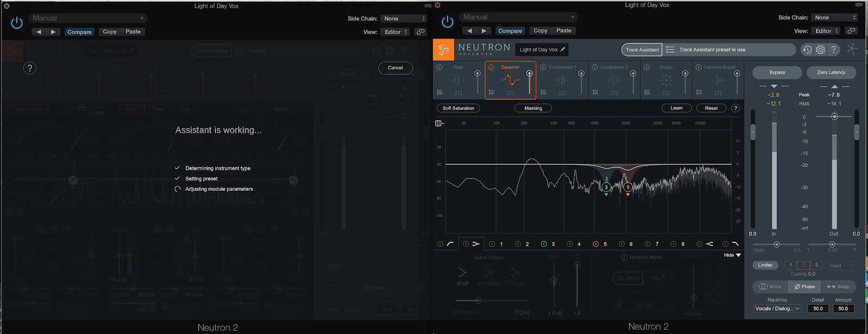Viewport: 868px width, 334px height.
Task: Click the Detail value field
Action: click(x=818, y=309)
